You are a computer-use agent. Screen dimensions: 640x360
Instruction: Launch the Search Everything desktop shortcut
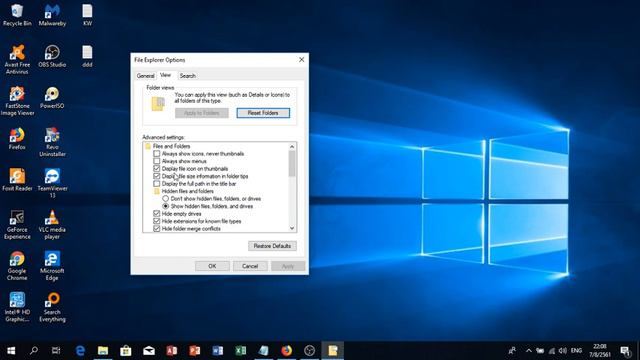tap(52, 307)
